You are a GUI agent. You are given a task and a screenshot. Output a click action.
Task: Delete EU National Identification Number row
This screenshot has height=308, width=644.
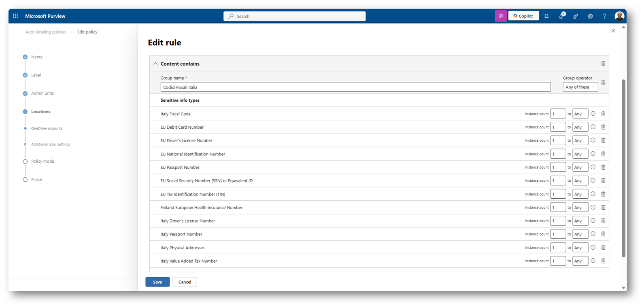pos(603,154)
